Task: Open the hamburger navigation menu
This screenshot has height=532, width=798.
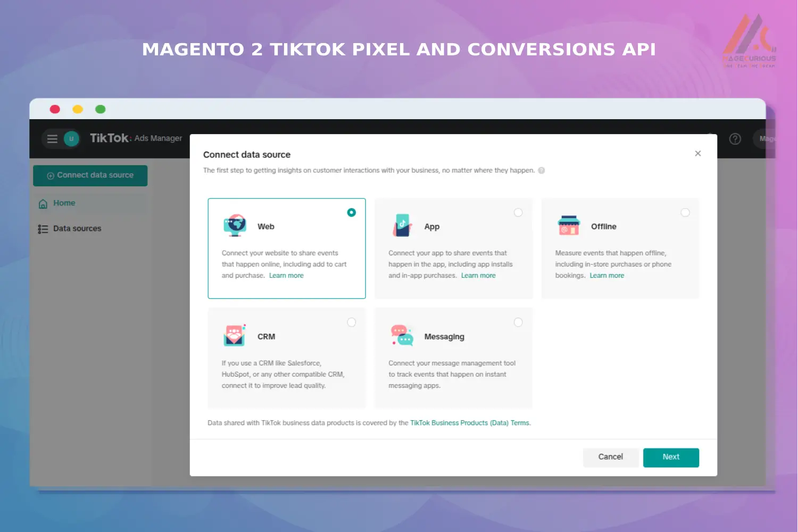Action: point(52,139)
